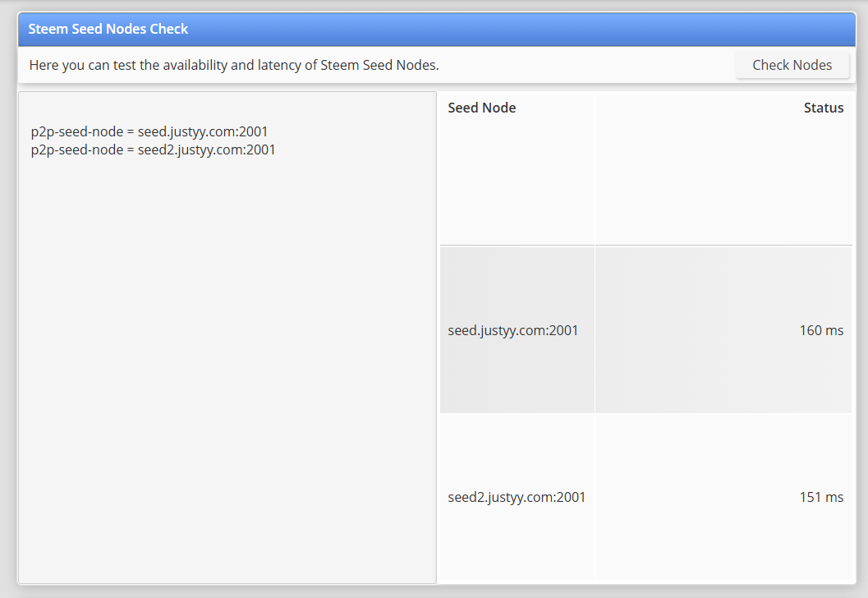Select the seed.justyy.com:2001 table cell
This screenshot has width=868, height=598.
pos(517,330)
